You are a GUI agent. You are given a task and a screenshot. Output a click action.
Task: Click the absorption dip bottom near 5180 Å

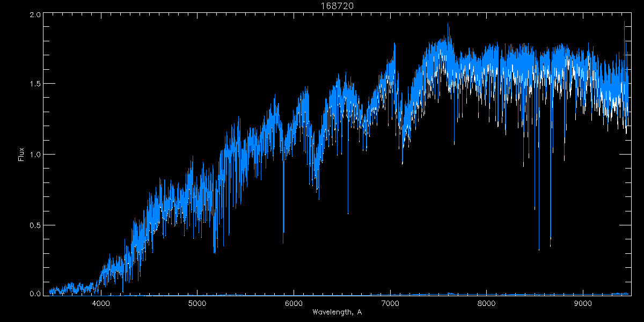(x=214, y=252)
